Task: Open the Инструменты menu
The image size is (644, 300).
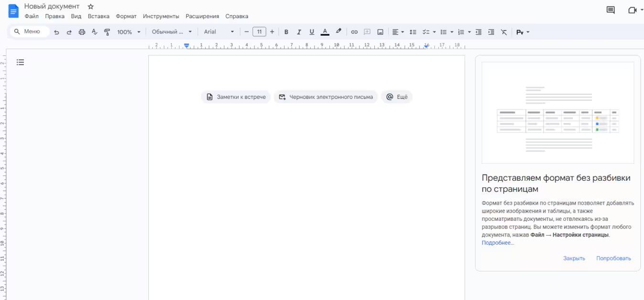Action: point(161,16)
